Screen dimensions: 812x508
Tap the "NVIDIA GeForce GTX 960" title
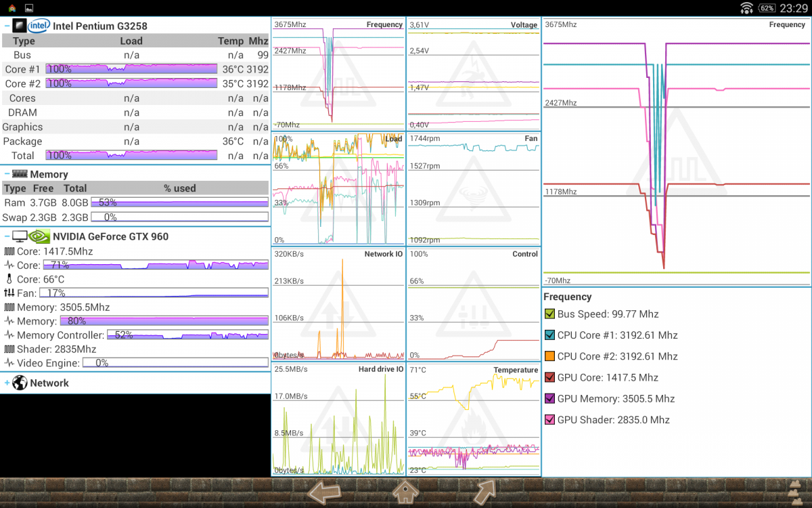pyautogui.click(x=111, y=236)
